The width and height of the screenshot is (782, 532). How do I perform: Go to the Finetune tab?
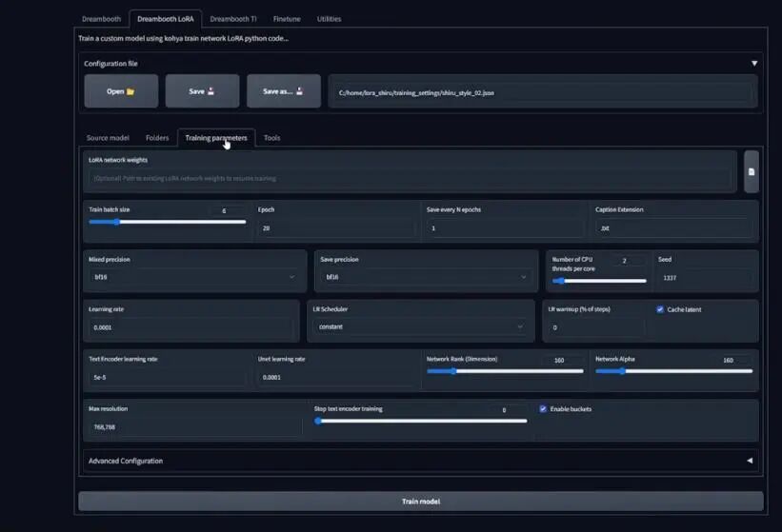287,19
